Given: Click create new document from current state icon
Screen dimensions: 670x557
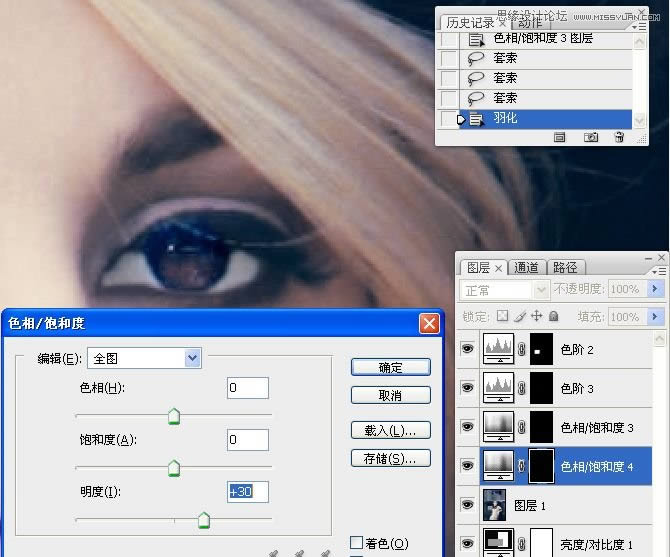Looking at the screenshot, I should (x=560, y=137).
